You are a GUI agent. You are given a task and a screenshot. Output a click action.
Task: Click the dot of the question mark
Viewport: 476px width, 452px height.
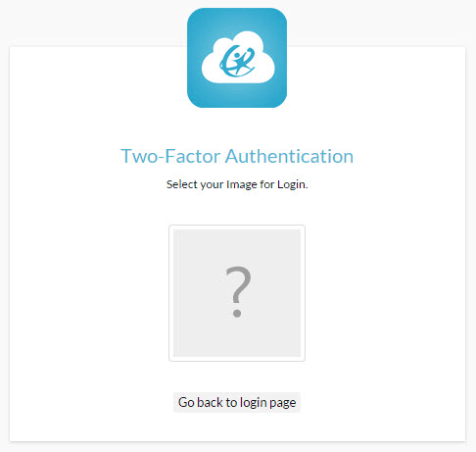pyautogui.click(x=237, y=314)
